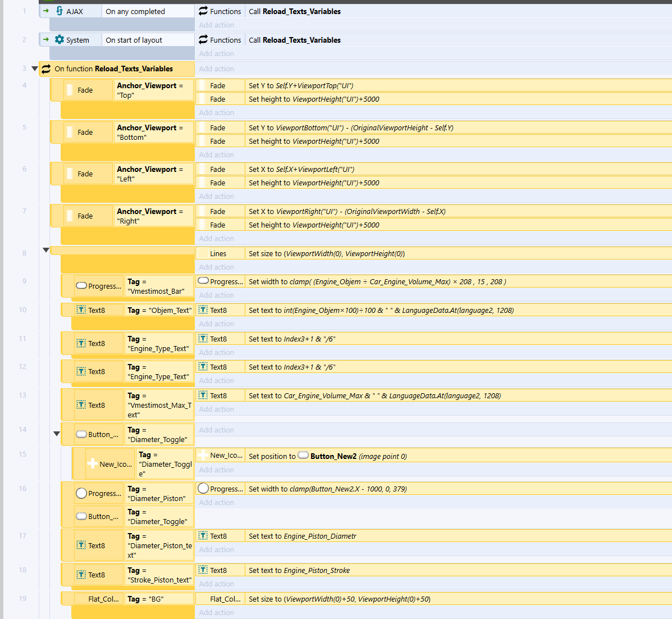Image resolution: width=672 pixels, height=619 pixels.
Task: Click the Text8 icon in the "Vmestimost_Max_Text" condition
Action: tap(81, 405)
